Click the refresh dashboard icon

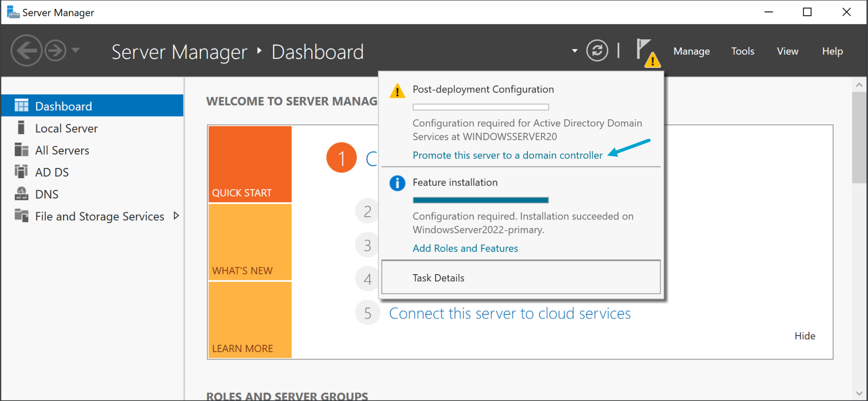[597, 51]
